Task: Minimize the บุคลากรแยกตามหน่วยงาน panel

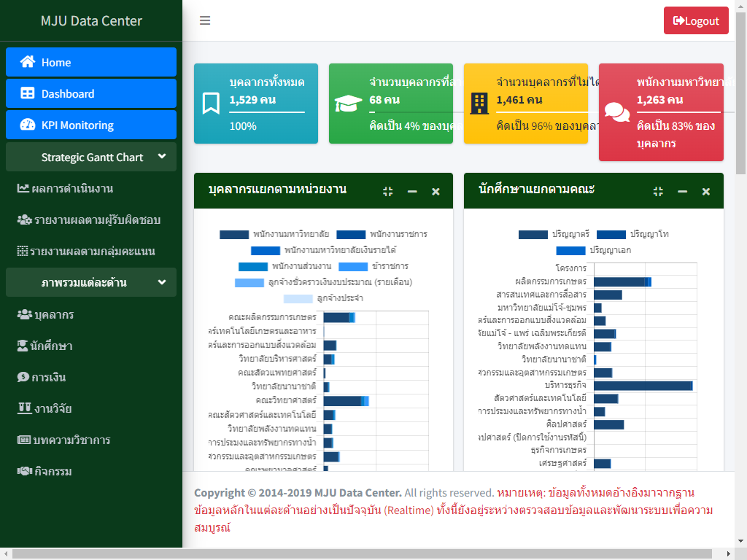Action: pyautogui.click(x=412, y=191)
